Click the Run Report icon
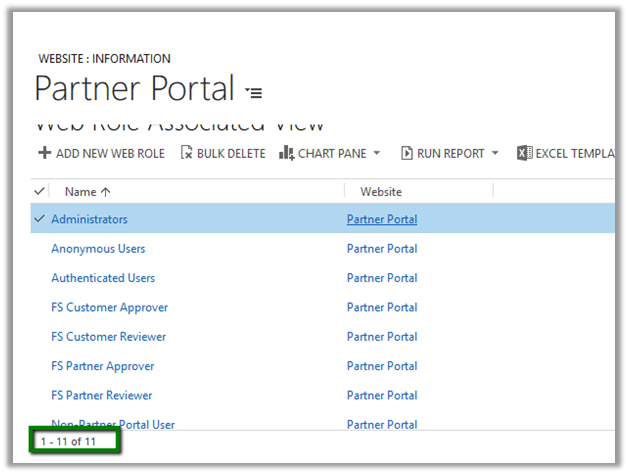628x475 pixels. point(407,153)
